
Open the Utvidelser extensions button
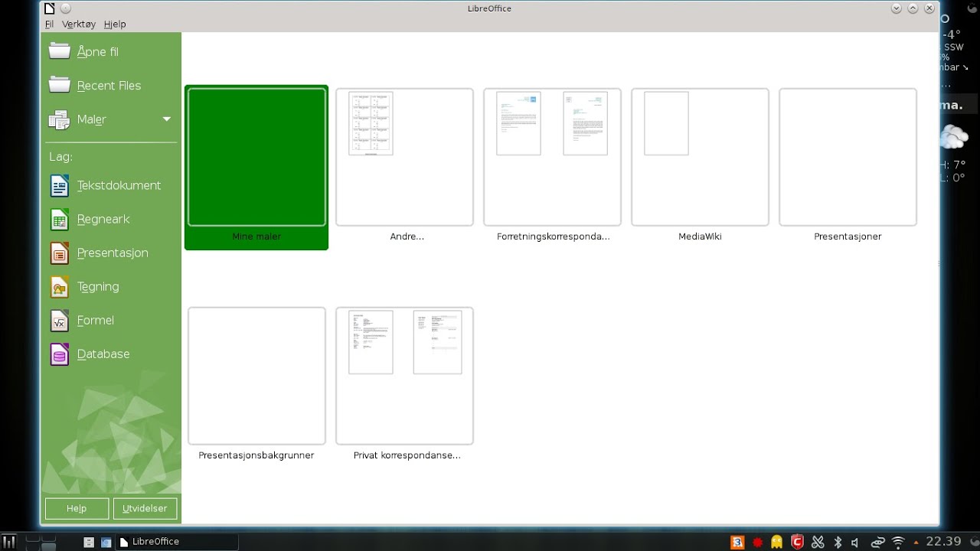[x=145, y=508]
